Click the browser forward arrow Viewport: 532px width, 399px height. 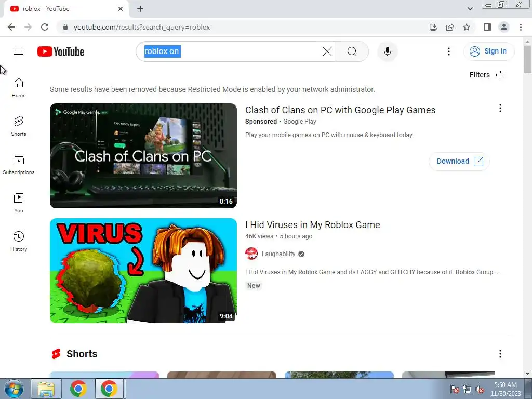click(28, 27)
